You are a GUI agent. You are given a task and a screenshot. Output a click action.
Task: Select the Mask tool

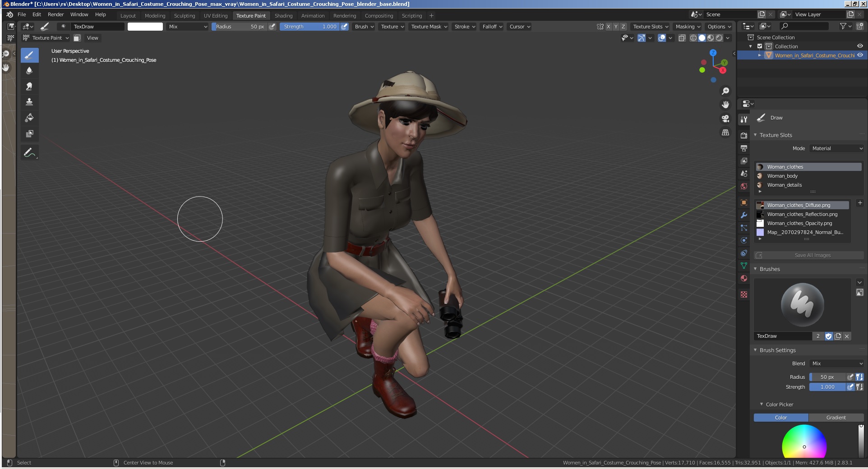click(29, 133)
